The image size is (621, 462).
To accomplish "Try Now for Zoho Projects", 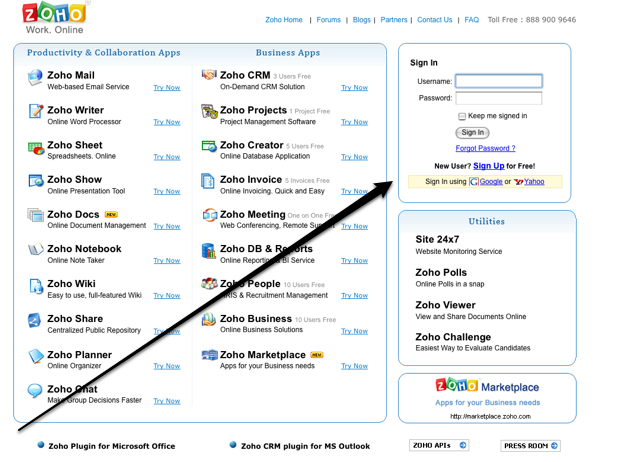I will tap(354, 122).
